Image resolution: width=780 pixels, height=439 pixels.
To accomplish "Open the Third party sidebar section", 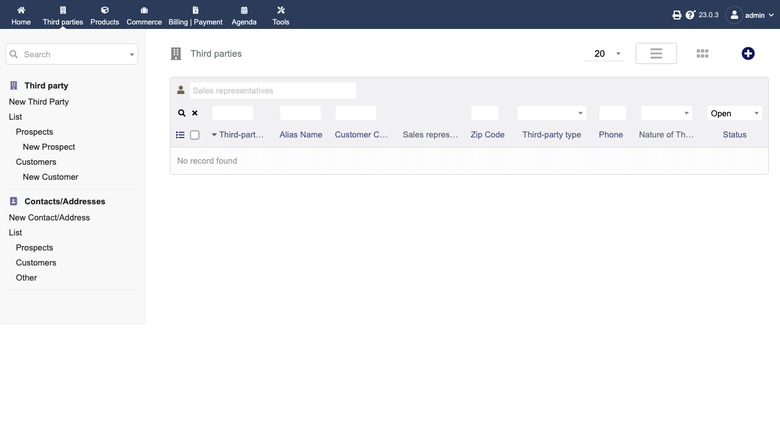I will coord(46,86).
